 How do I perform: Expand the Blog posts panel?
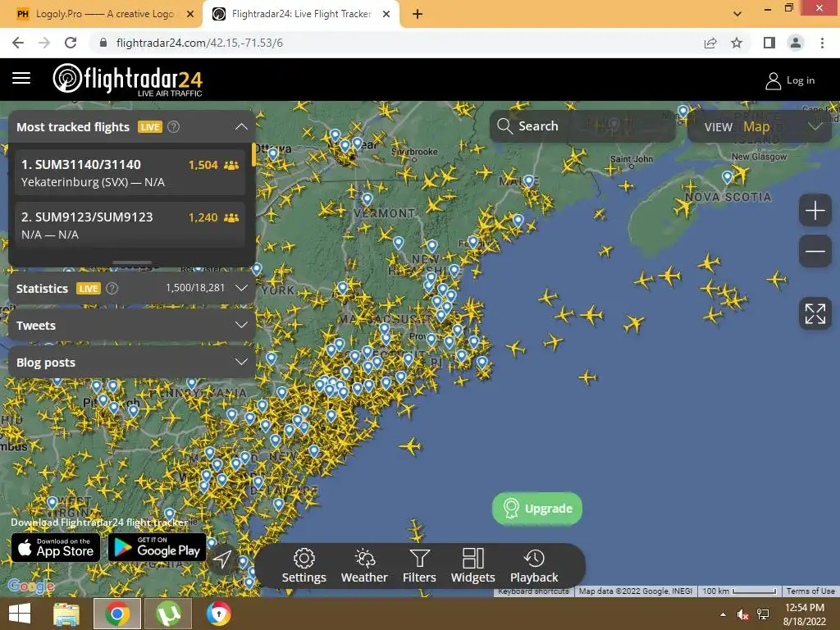tap(241, 362)
